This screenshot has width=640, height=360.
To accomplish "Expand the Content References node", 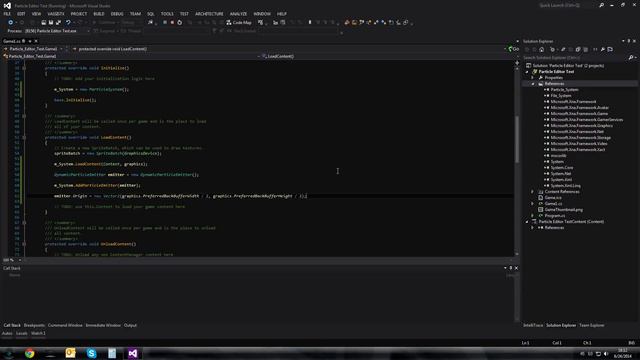I will pyautogui.click(x=533, y=191).
